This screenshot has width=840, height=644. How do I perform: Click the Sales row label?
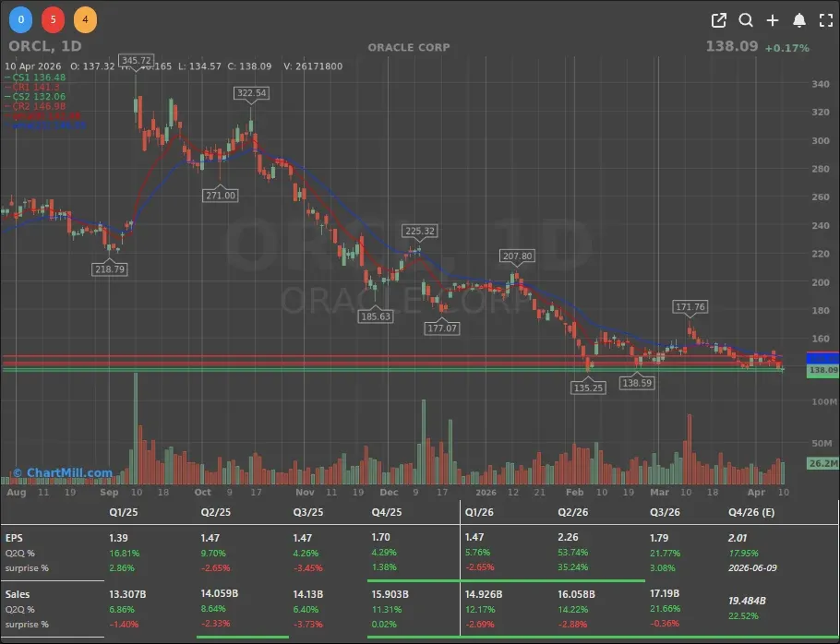18,594
